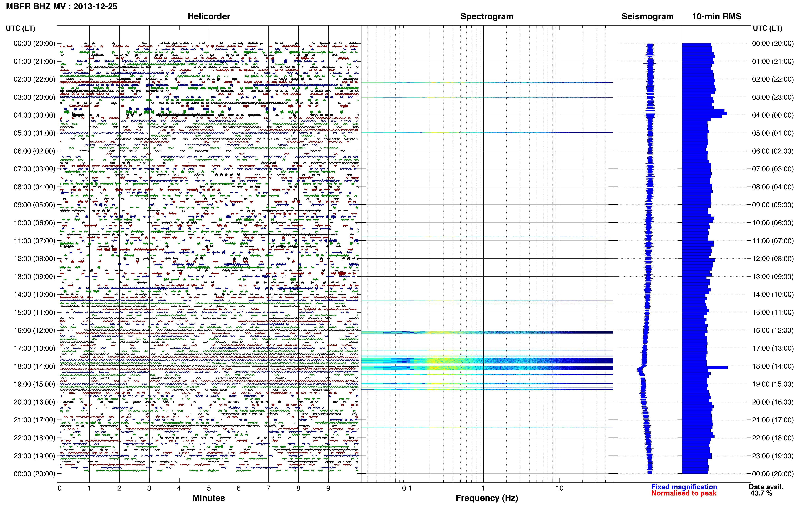Image resolution: width=812 pixels, height=508 pixels.
Task: Click '09:00 (05:00)' label left of helicorder
Action: (34, 205)
